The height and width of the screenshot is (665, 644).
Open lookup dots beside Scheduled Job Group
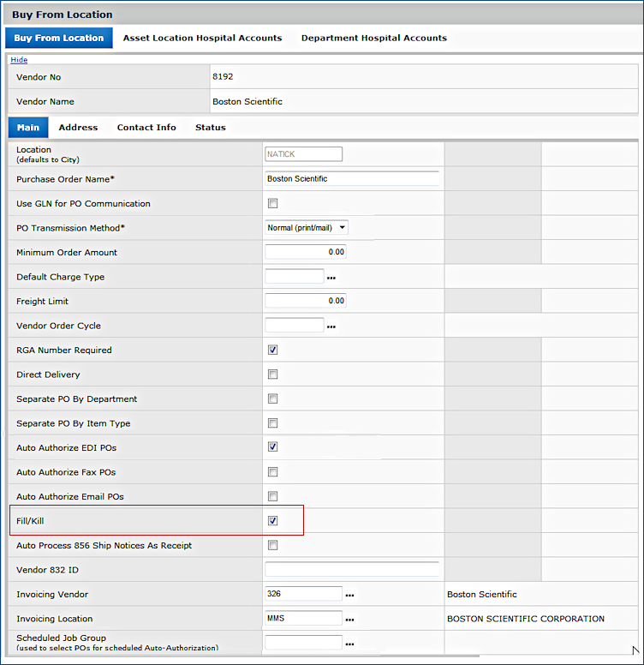click(349, 644)
